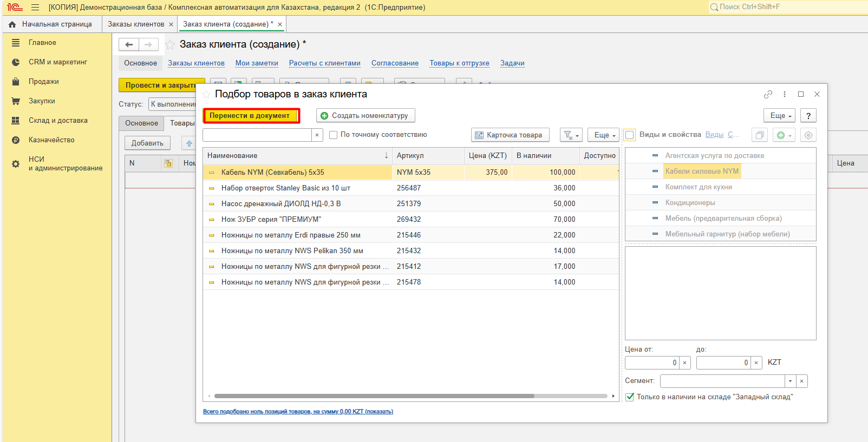
Task: Open the green plus add dropdown
Action: click(784, 135)
